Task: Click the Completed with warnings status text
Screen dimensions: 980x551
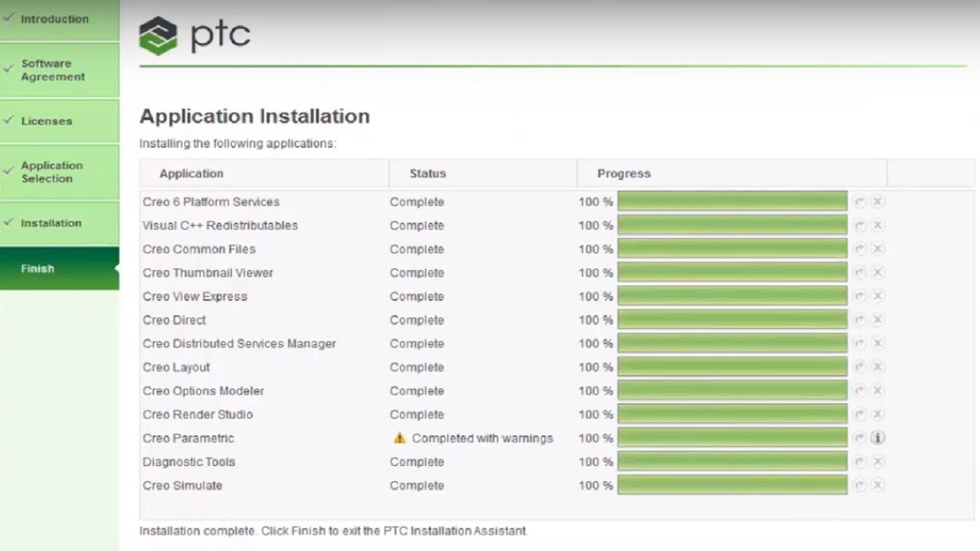Action: [482, 439]
